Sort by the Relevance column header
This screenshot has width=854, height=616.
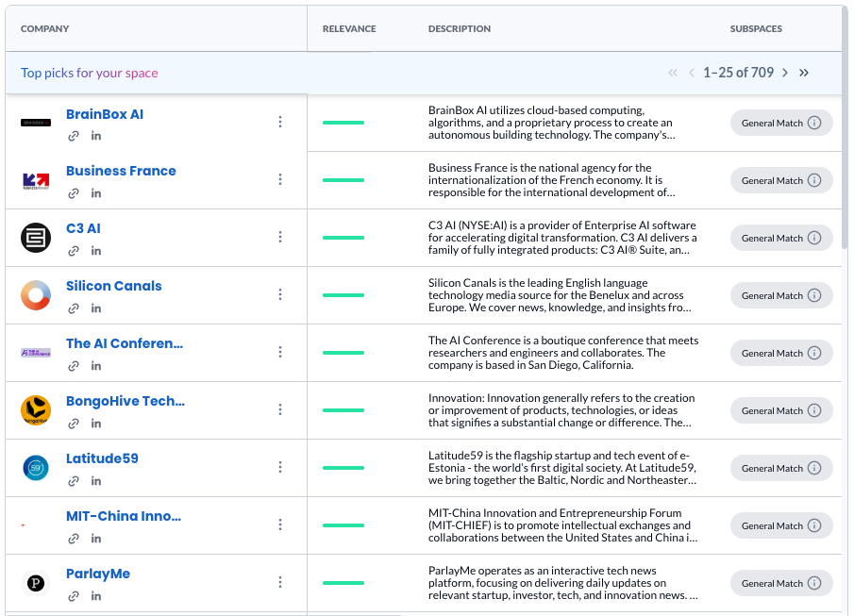click(349, 29)
